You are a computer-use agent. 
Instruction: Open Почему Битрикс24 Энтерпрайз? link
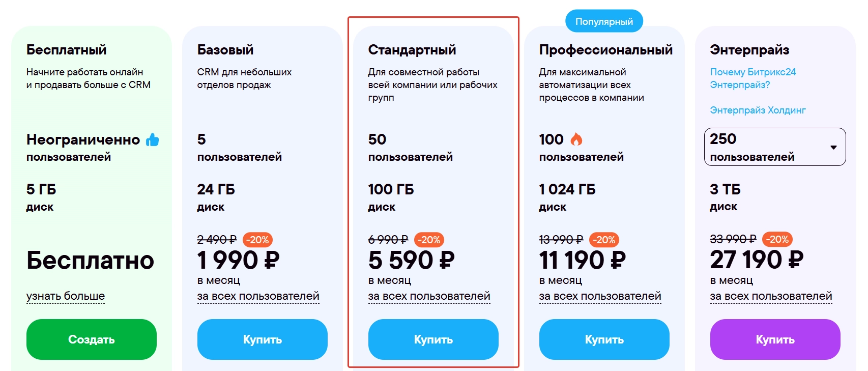coord(753,78)
